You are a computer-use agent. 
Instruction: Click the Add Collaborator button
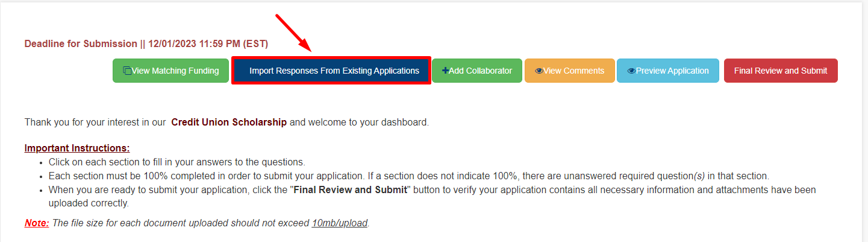pos(477,71)
